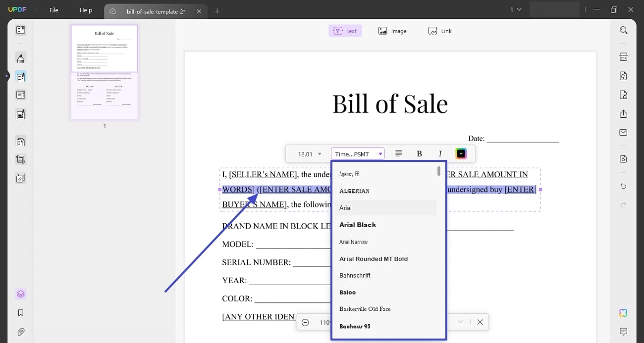Click the Bill of Sale title text

[390, 104]
